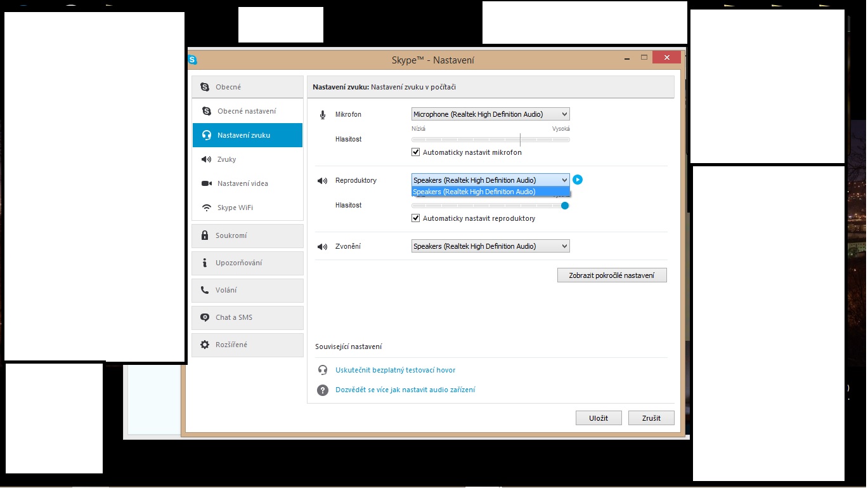
Task: Expand the Rozšířené settings section
Action: [x=248, y=345]
